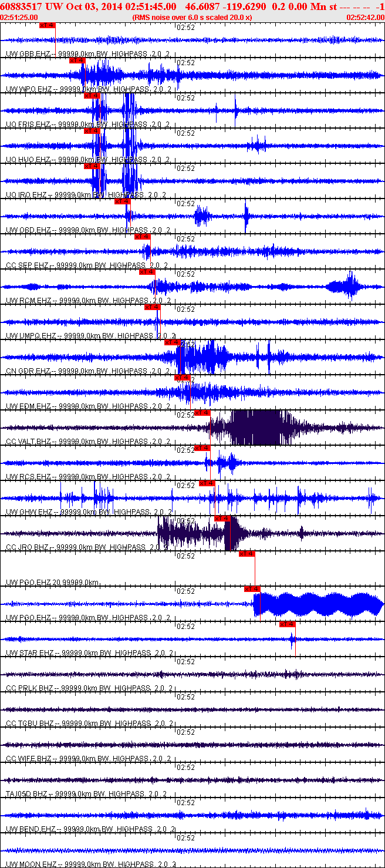385x868 pixels.
Task: Click the red pick marker on the UW GBB trace
Action: [x=48, y=25]
